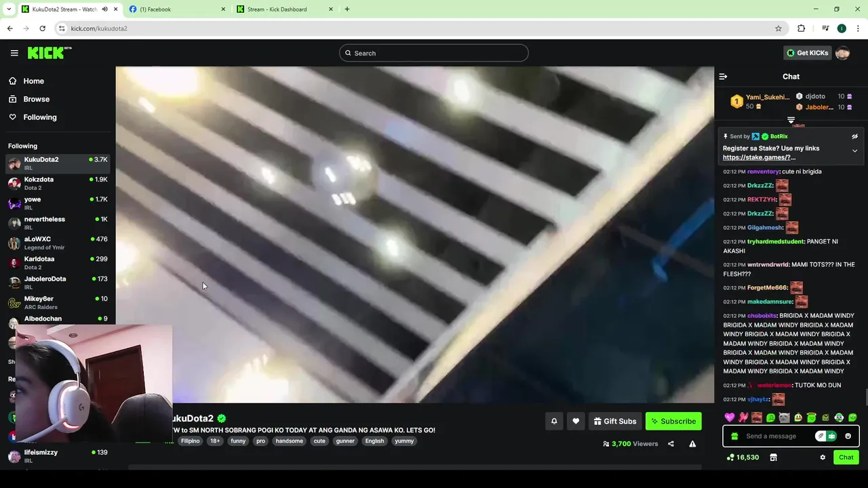
Task: Mute the KukuDota2 tab audio
Action: 104,9
